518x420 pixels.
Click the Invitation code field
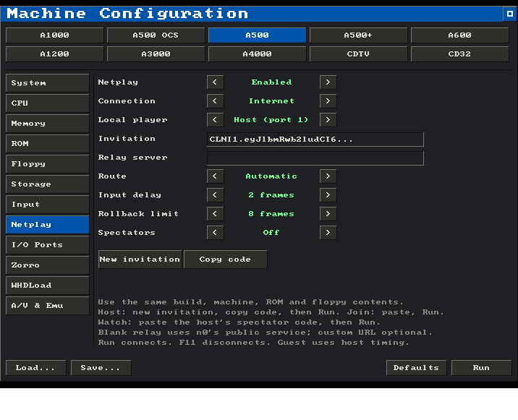point(315,140)
